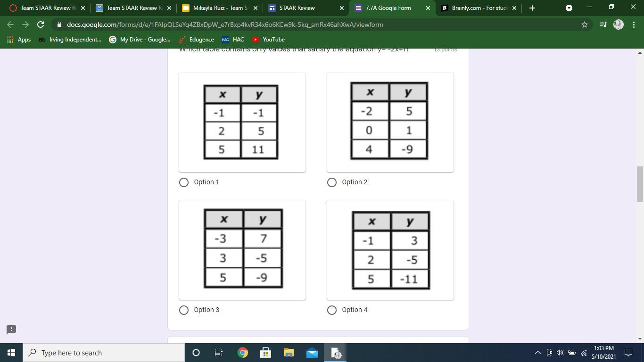Switch to the Brainly.com tab
The width and height of the screenshot is (644, 362).
479,8
